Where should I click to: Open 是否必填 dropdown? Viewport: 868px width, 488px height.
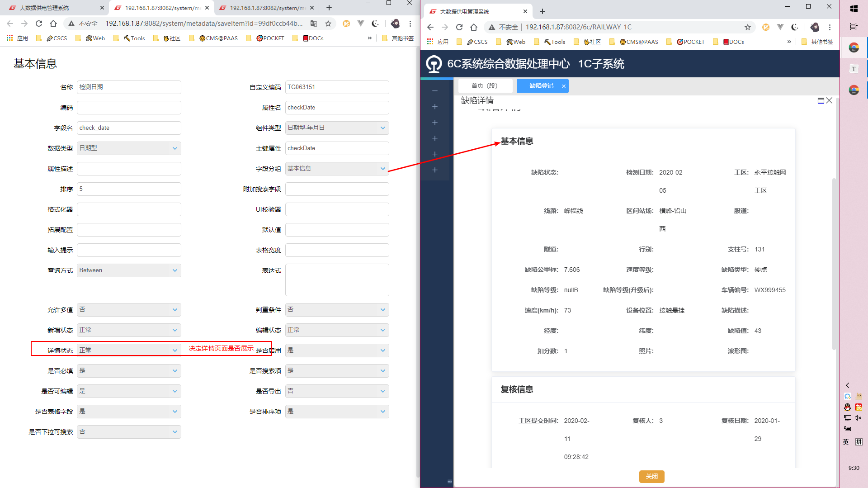point(129,371)
